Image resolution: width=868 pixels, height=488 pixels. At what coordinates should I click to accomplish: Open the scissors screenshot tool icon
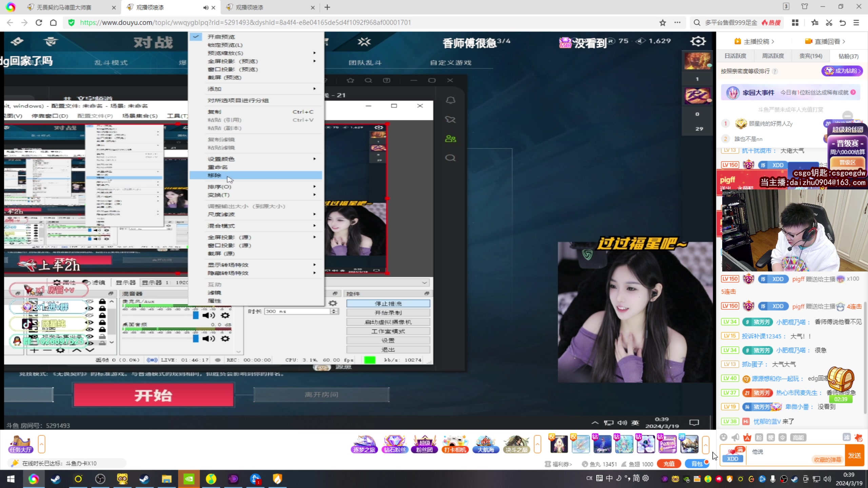pos(829,22)
